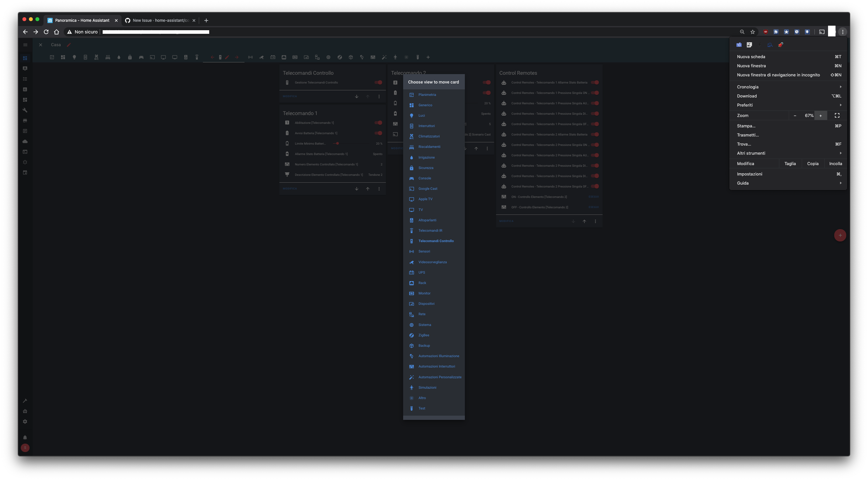The image size is (868, 480).
Task: Toggle Abilitazione [Telecomando 1] switch
Action: [x=378, y=123]
